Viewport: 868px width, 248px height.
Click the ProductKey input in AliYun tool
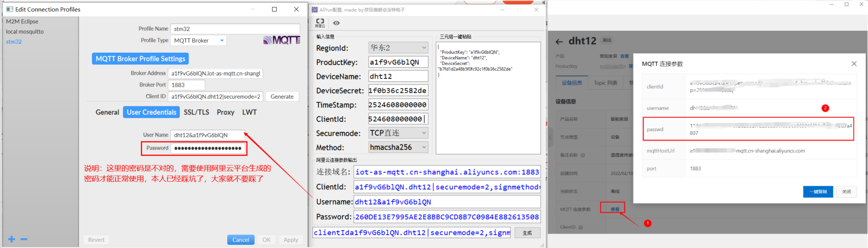coord(398,62)
